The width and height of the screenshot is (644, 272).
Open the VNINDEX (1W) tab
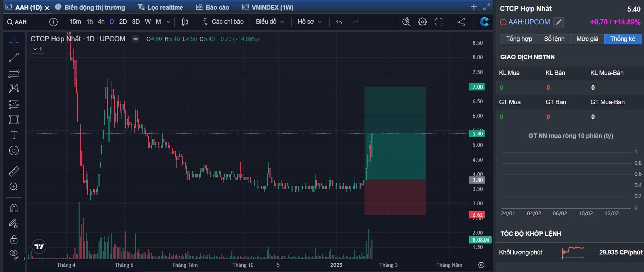click(x=268, y=7)
